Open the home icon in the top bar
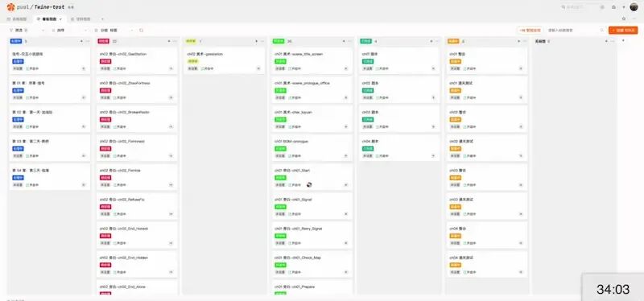 pyautogui.click(x=613, y=7)
